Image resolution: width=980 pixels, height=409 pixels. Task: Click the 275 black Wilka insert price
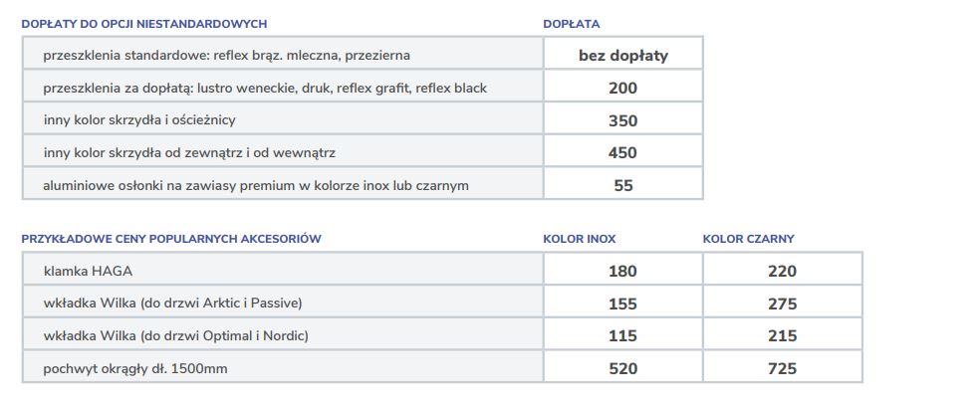[x=782, y=303]
